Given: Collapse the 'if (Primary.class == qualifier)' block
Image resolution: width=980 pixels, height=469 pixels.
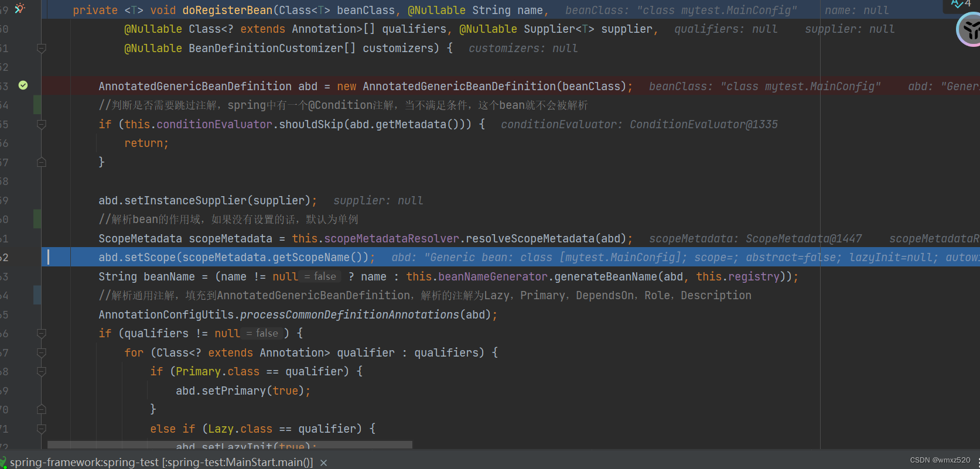Looking at the screenshot, I should pos(42,371).
